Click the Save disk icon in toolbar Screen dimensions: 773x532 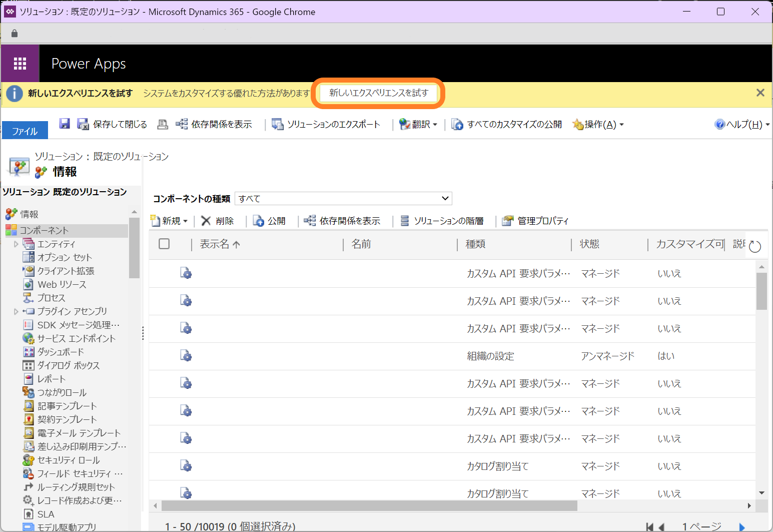tap(65, 124)
